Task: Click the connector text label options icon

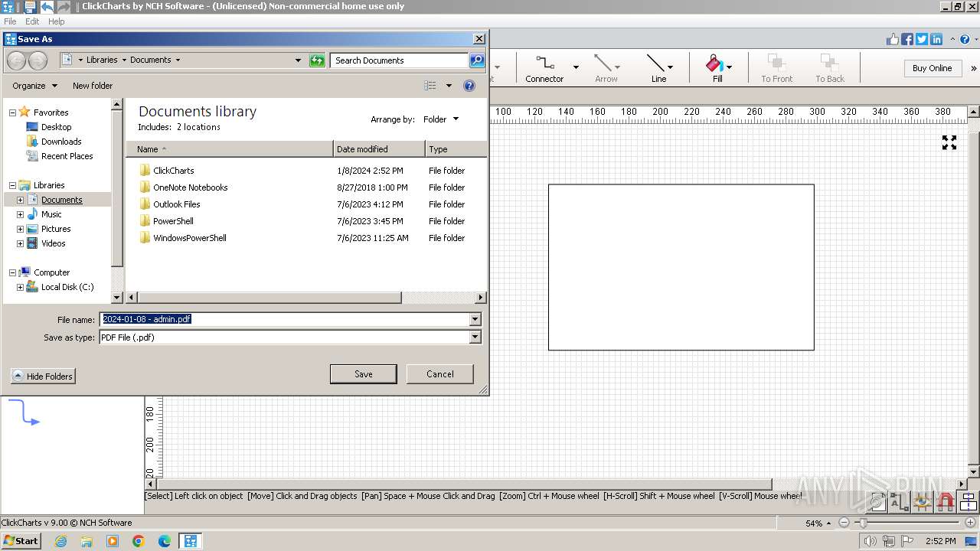Action: (x=900, y=502)
